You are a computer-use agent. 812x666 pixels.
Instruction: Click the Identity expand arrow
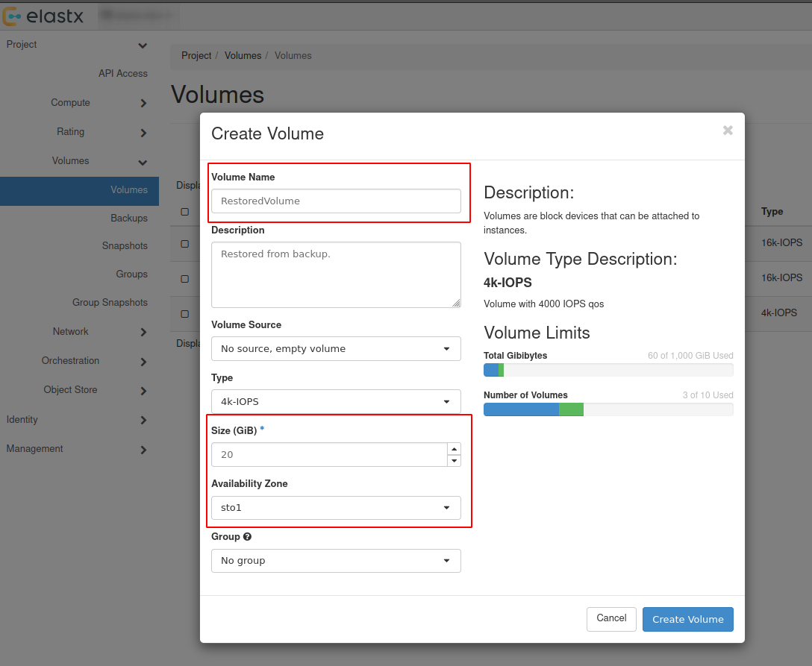tap(143, 420)
